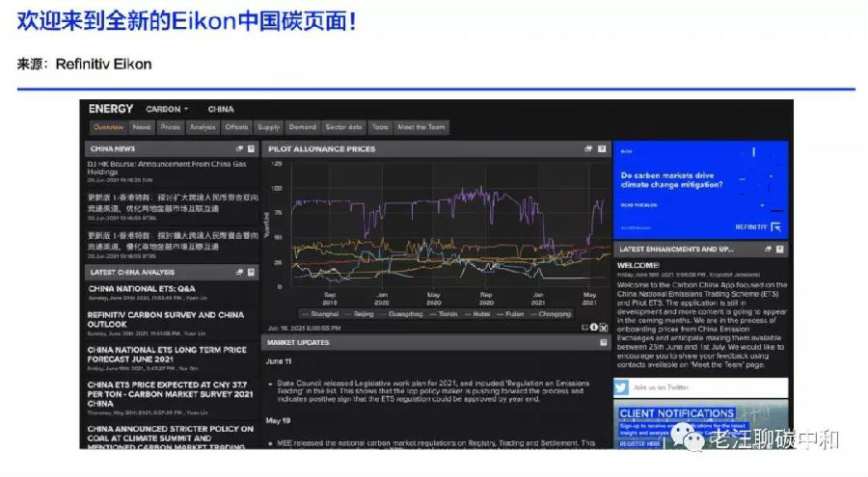Image resolution: width=868 pixels, height=477 pixels.
Task: Open China National ETS: Q&A article
Action: pos(142,288)
